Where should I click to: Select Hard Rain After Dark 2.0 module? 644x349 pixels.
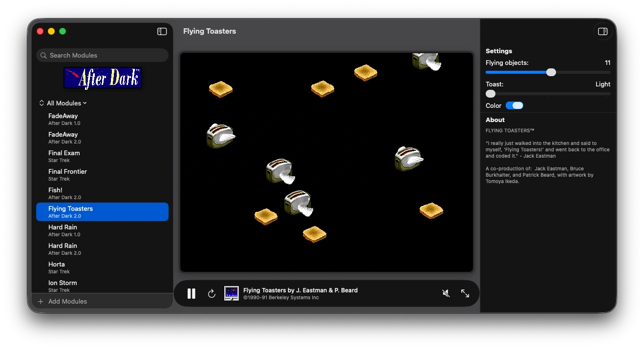[x=102, y=249]
